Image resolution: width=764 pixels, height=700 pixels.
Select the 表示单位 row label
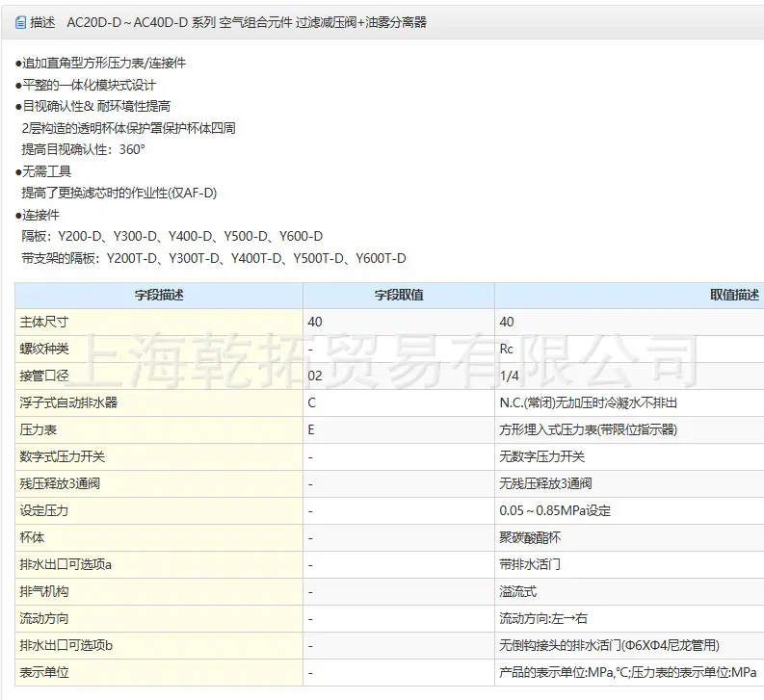coord(44,673)
